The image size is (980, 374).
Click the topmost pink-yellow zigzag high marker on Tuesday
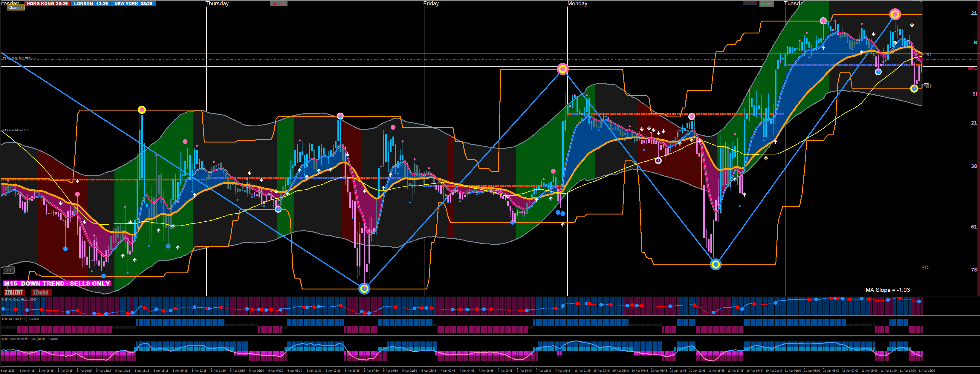pyautogui.click(x=895, y=14)
